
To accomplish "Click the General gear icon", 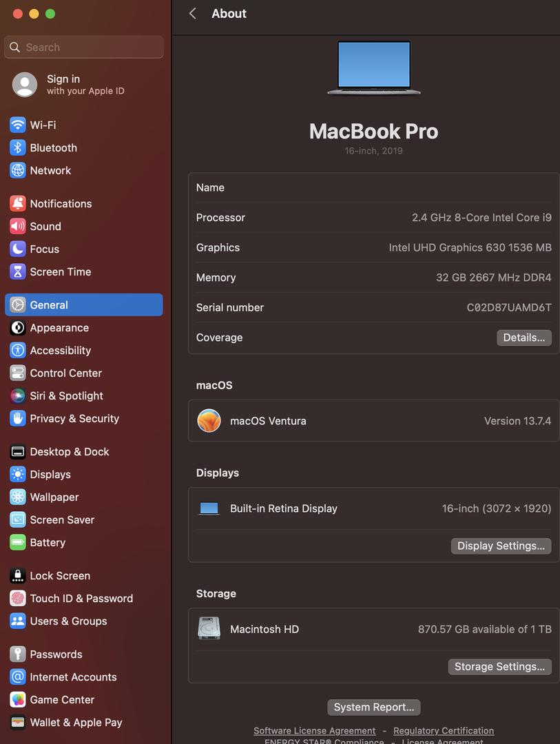I will click(17, 304).
